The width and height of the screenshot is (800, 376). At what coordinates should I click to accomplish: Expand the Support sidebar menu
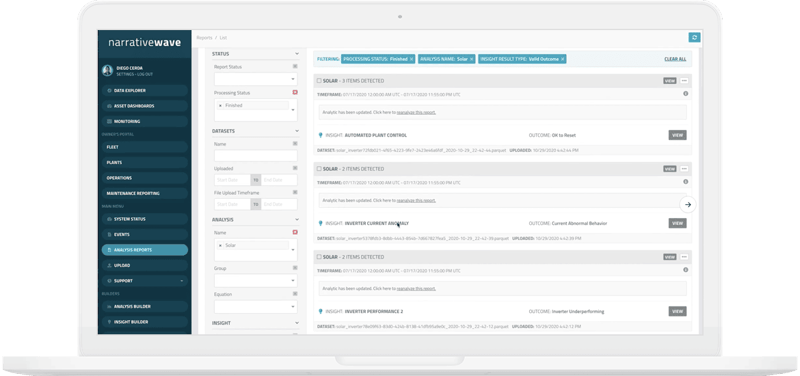point(145,281)
